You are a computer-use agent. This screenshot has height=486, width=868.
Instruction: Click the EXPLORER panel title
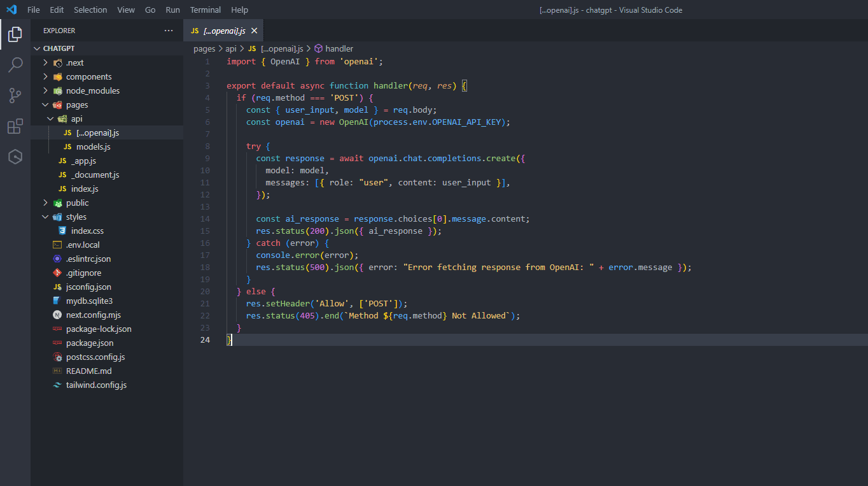pyautogui.click(x=59, y=31)
